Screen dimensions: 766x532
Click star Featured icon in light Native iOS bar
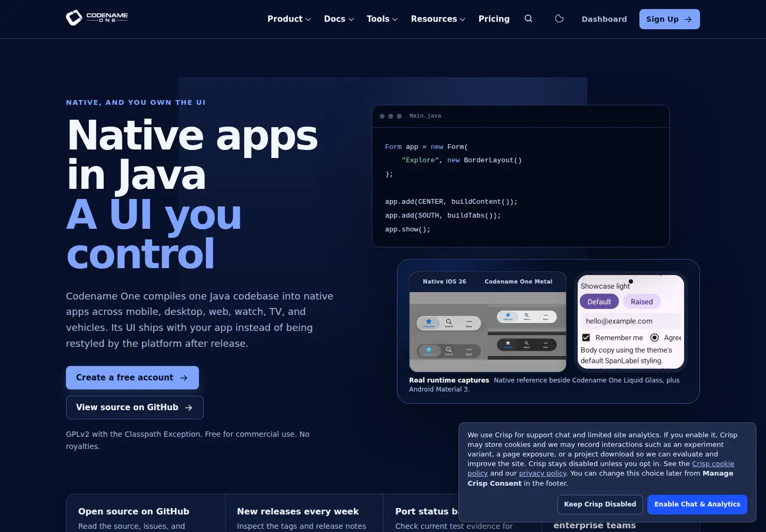(x=429, y=322)
